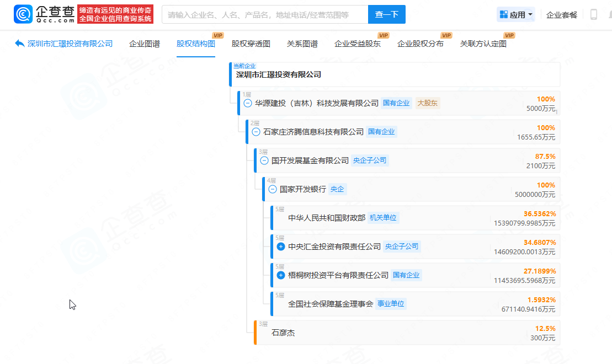612x364 pixels.
Task: Open 华源建投（吉林）科技发展有限公司 company link
Action: [x=317, y=103]
